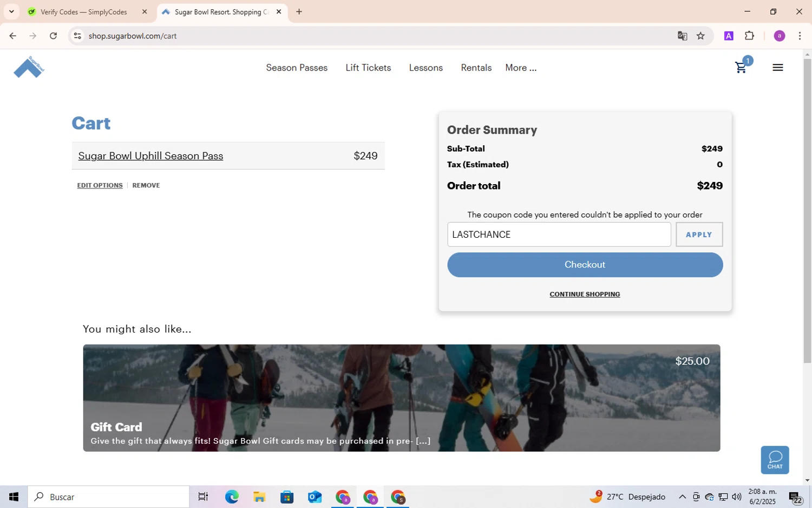Open a new browser tab
The image size is (812, 508).
[x=299, y=11]
